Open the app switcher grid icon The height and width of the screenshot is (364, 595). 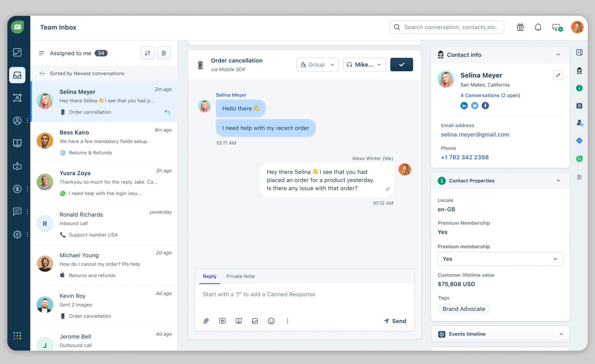pos(17,335)
